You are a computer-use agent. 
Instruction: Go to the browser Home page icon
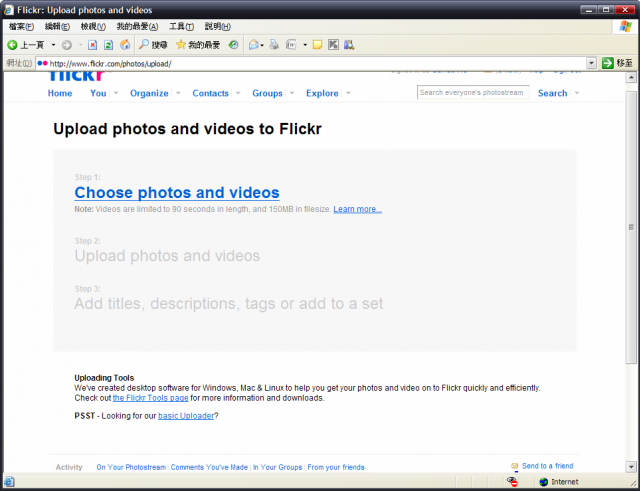[x=125, y=44]
